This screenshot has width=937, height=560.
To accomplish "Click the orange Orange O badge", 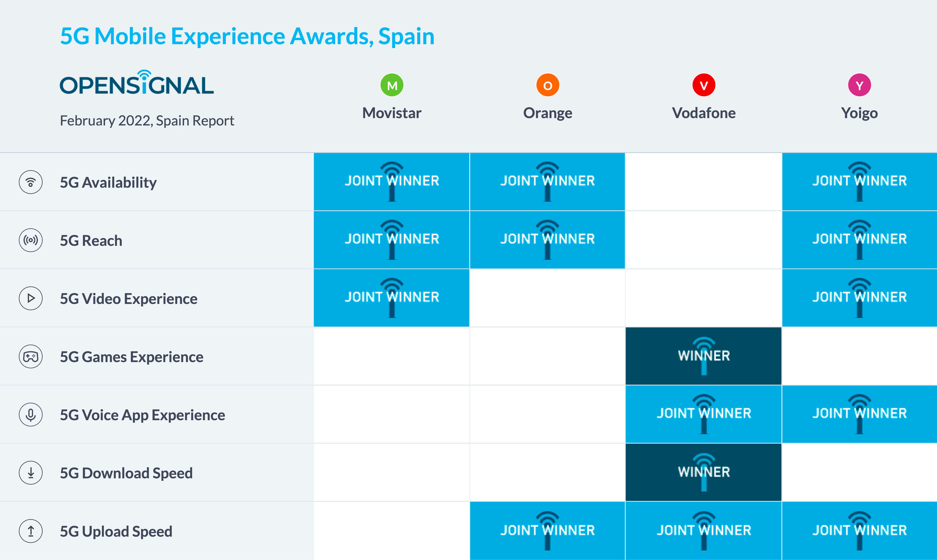I will [548, 85].
